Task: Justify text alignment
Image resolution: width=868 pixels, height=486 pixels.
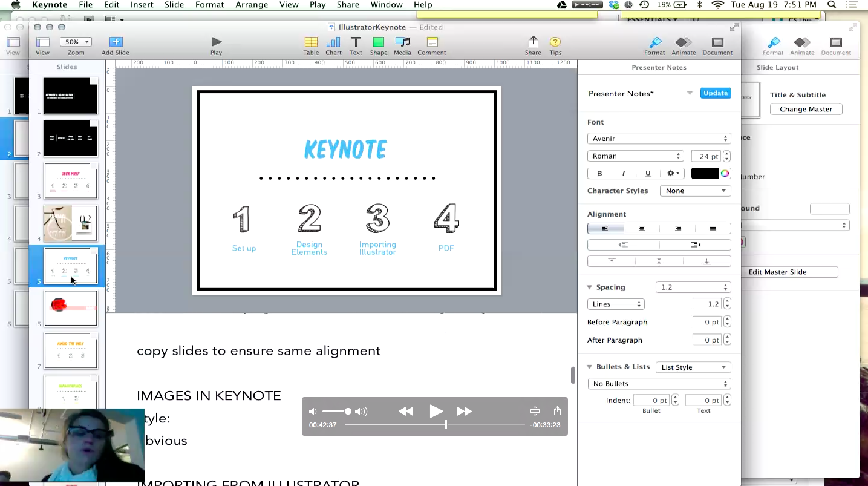Action: (713, 228)
